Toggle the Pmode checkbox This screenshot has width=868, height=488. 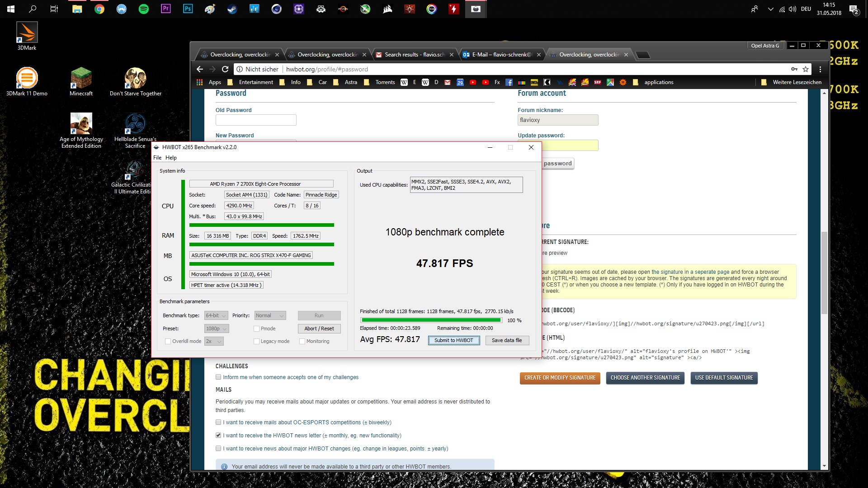coord(256,328)
